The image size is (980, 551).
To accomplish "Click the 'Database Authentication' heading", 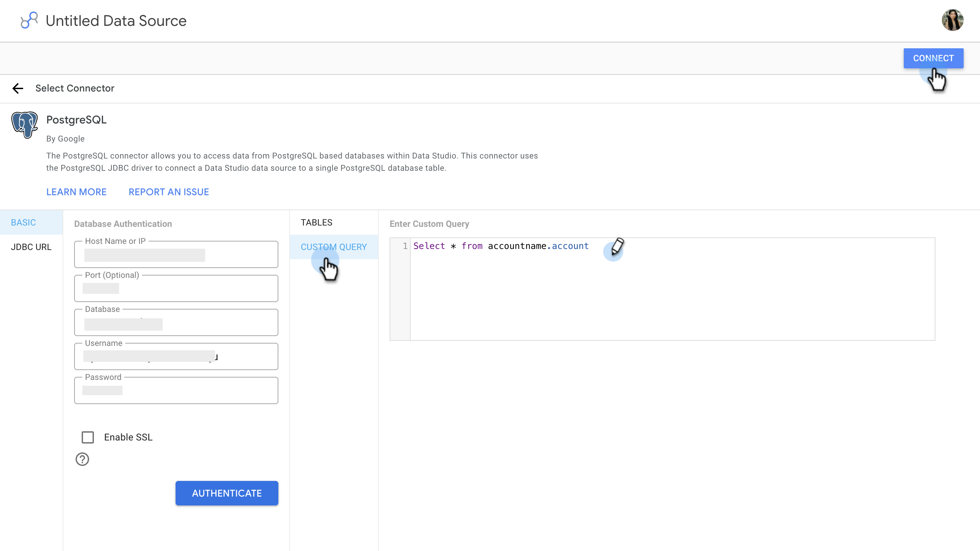I will point(123,224).
